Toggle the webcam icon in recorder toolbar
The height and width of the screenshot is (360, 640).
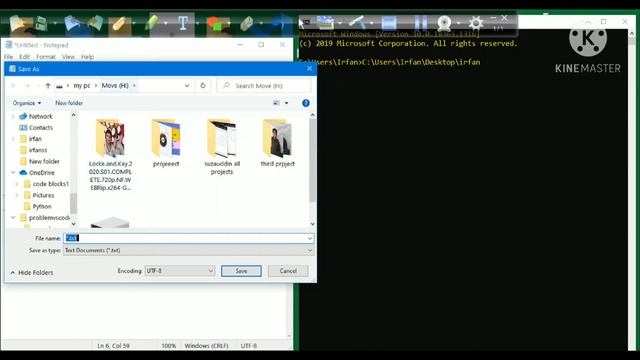click(x=444, y=23)
